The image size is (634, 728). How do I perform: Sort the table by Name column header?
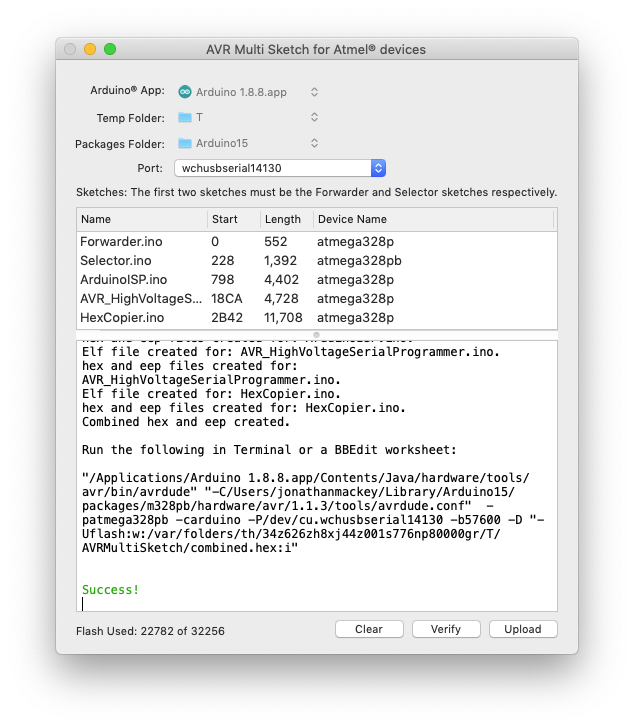click(x=142, y=219)
